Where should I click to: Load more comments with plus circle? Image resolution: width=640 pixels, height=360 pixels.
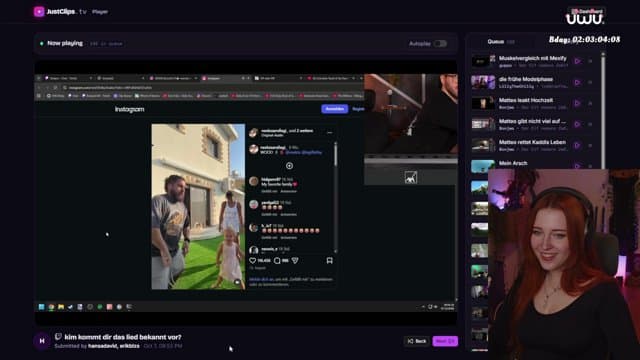(x=289, y=166)
